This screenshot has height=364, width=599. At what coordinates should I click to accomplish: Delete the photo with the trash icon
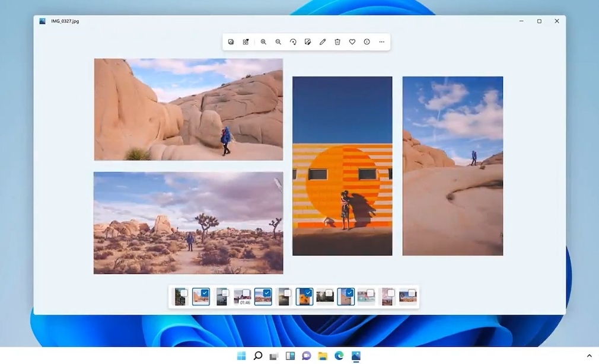pyautogui.click(x=337, y=42)
